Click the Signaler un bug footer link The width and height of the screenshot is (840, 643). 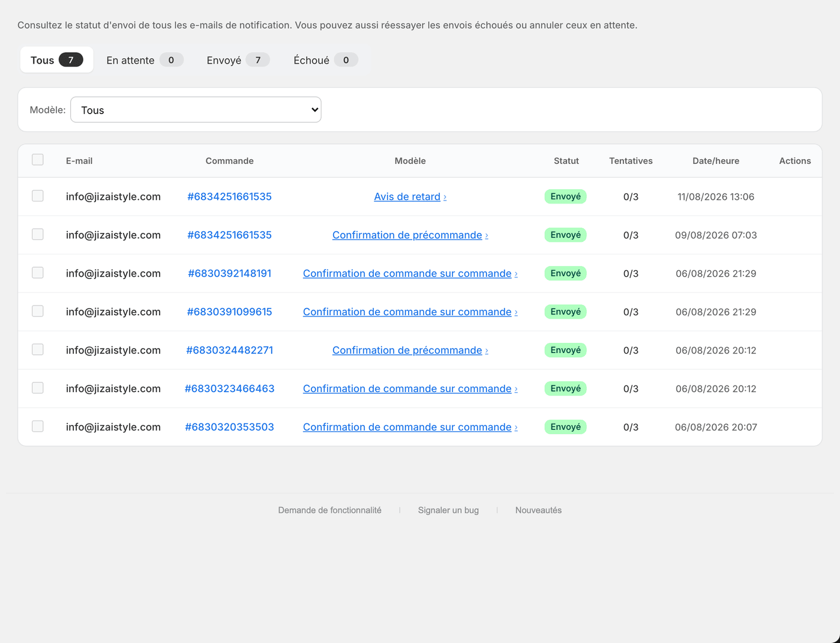point(448,510)
